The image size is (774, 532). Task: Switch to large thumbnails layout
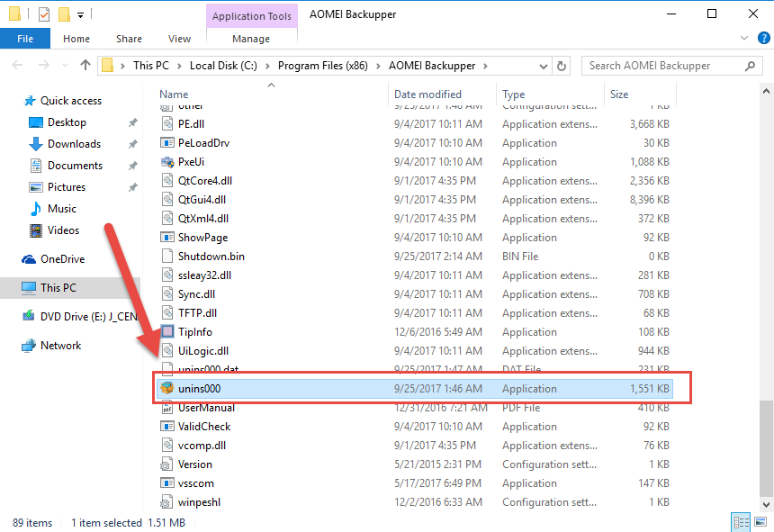(x=760, y=521)
